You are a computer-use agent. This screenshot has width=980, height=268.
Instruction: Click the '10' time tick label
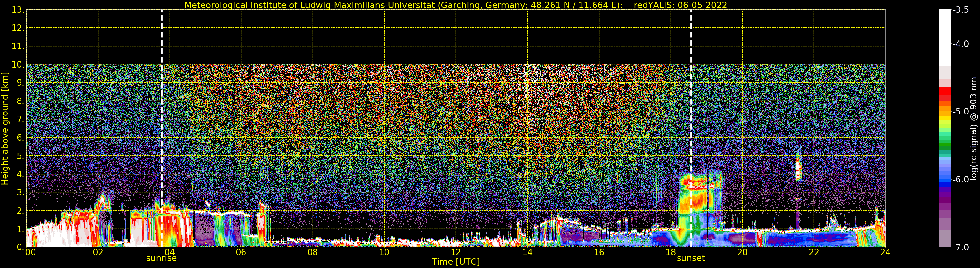click(384, 252)
